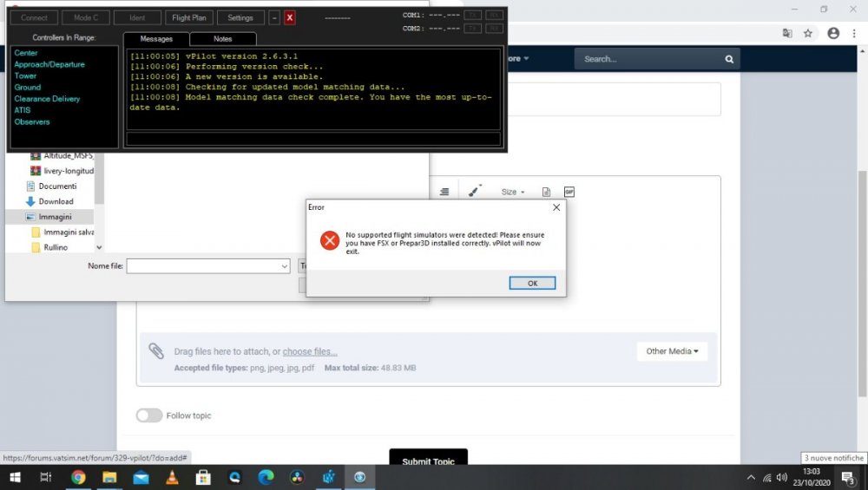The width and height of the screenshot is (868, 490).
Task: Click the Flight Plan button
Action: tap(189, 17)
